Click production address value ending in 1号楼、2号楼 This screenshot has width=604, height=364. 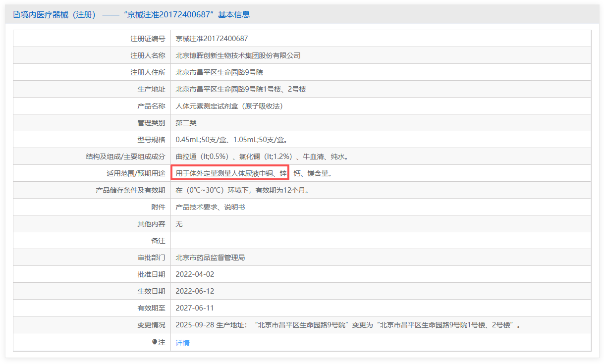tap(240, 89)
